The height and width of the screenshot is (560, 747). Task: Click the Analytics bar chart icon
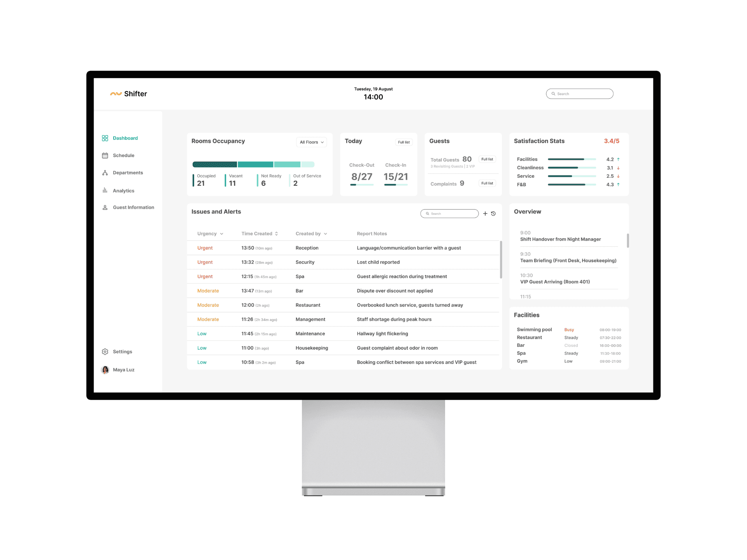pyautogui.click(x=105, y=191)
